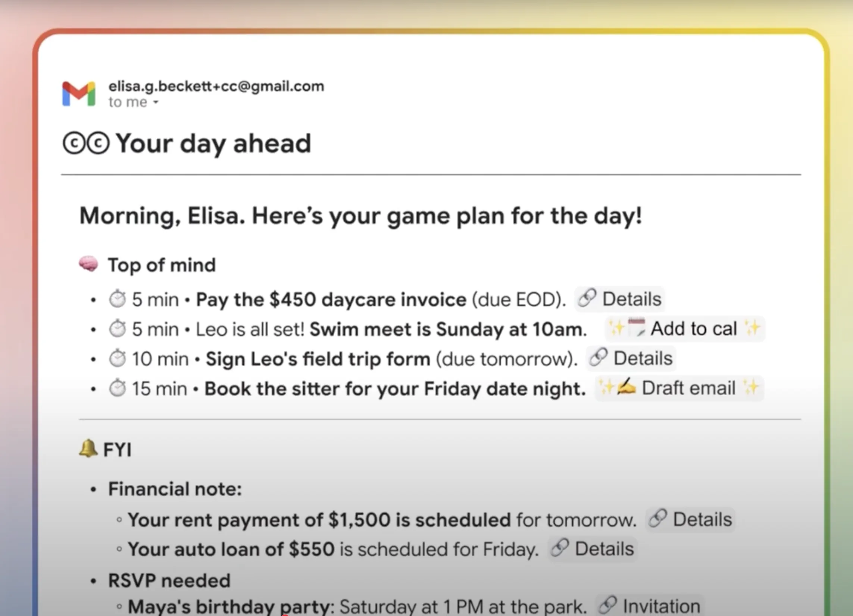Click the Gmail logo icon
853x616 pixels.
[x=79, y=94]
